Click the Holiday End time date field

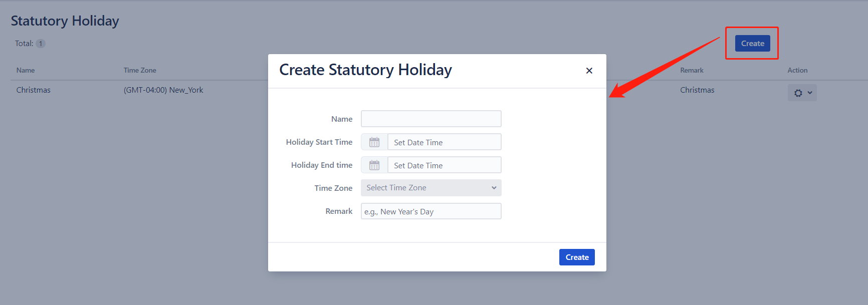point(445,165)
